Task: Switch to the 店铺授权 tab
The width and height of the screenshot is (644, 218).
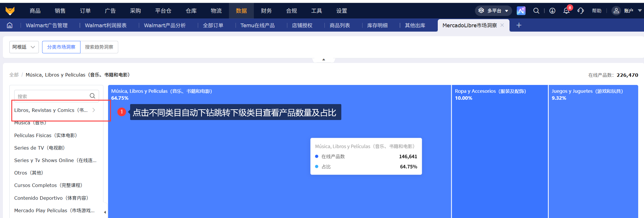Action: [x=302, y=25]
